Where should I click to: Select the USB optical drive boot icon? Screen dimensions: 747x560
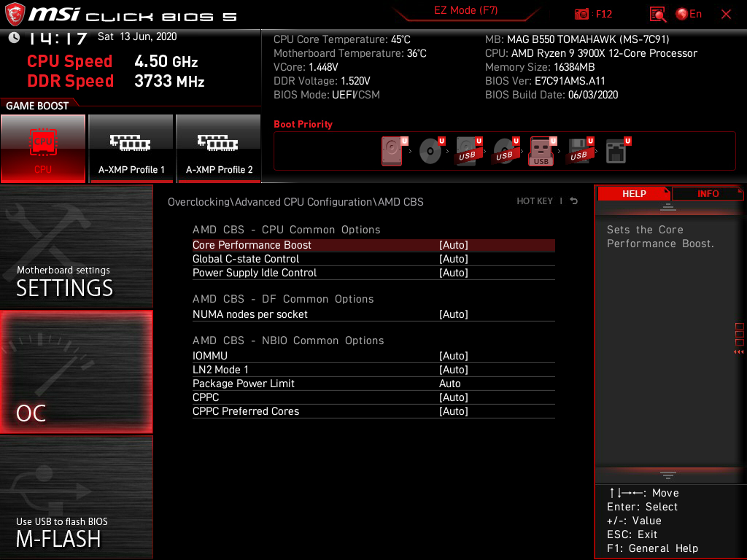point(506,151)
